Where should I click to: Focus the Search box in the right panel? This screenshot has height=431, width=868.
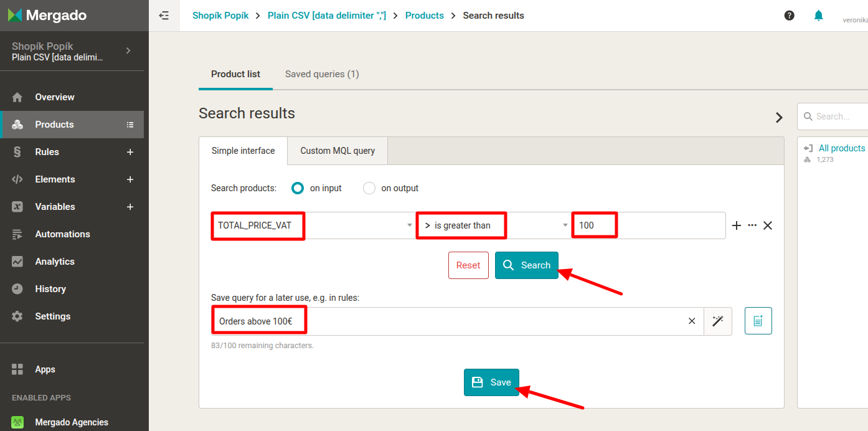coord(833,116)
